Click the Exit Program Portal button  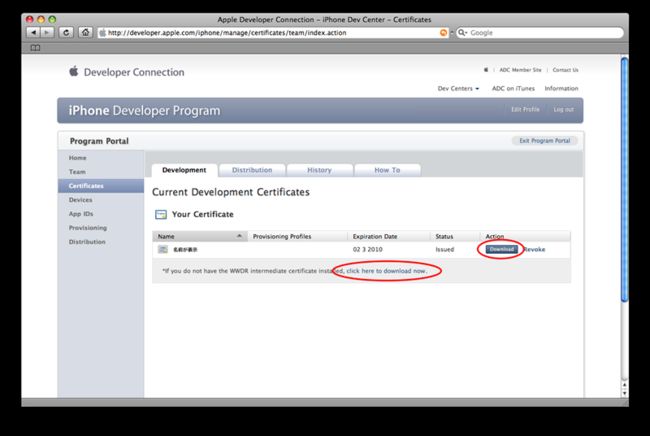(545, 140)
